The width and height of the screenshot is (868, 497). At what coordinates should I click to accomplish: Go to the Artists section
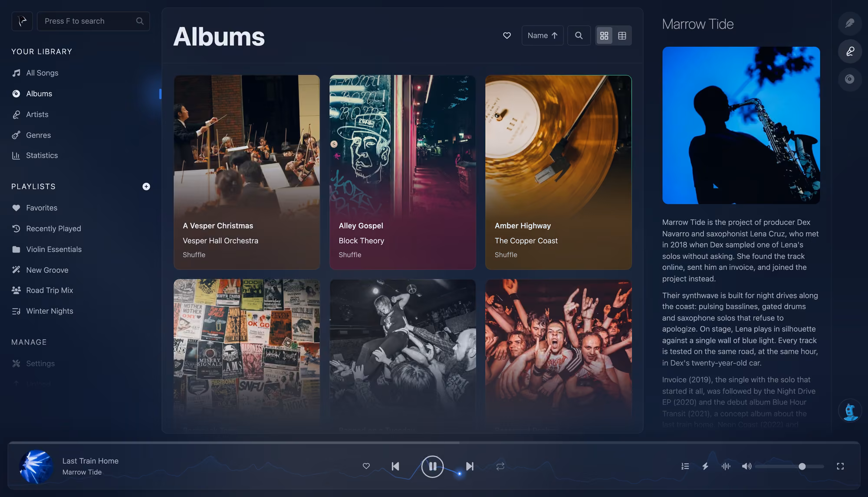pyautogui.click(x=37, y=114)
